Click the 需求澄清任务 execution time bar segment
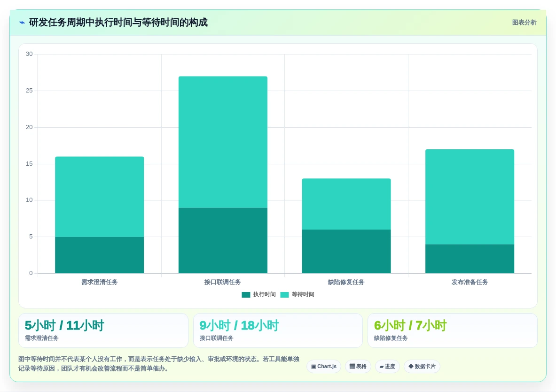This screenshot has height=392, width=556. 99,255
